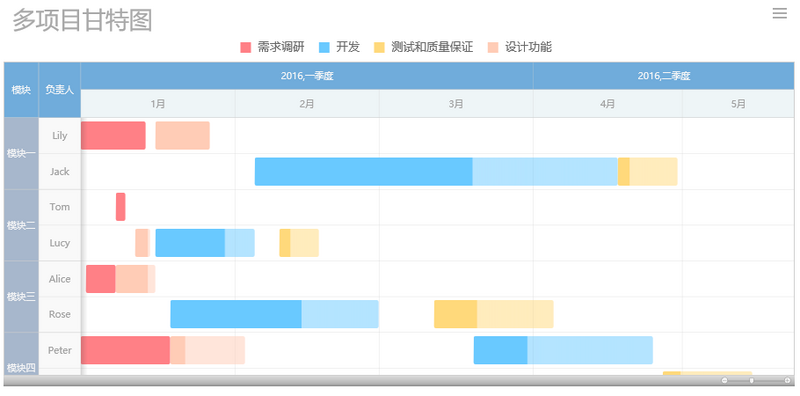
Task: Click Peter's peach 设计功能 task bar
Action: [x=208, y=351]
